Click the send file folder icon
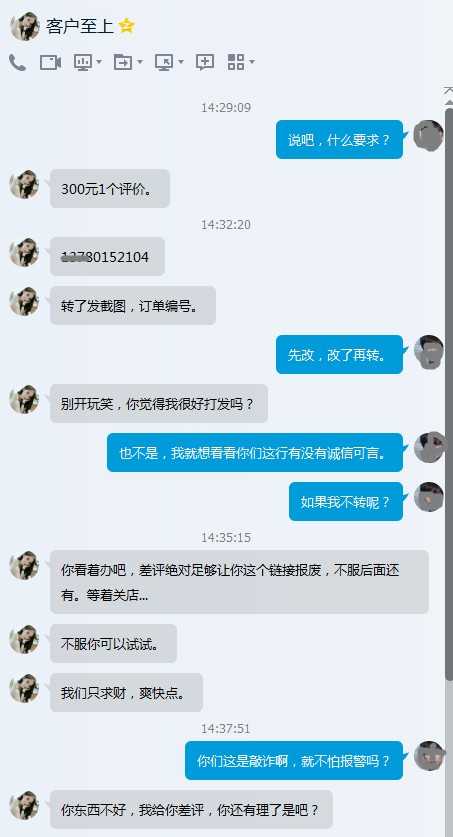 click(123, 62)
